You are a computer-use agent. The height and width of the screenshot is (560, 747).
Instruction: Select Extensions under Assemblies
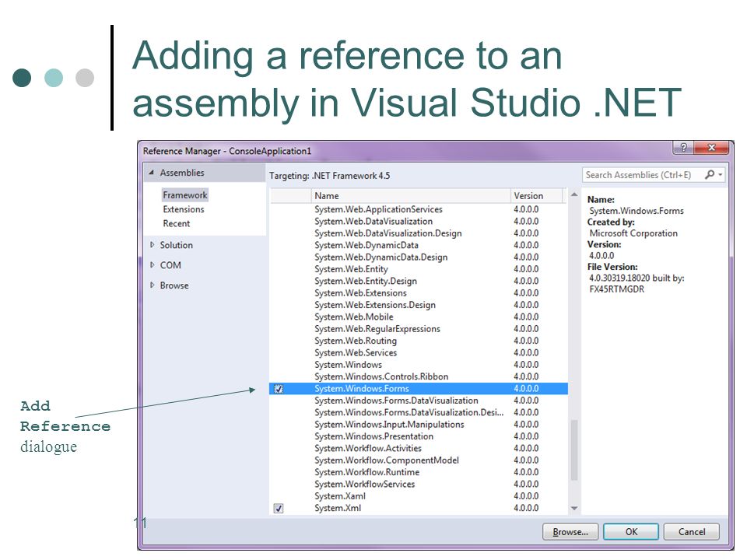pos(184,209)
